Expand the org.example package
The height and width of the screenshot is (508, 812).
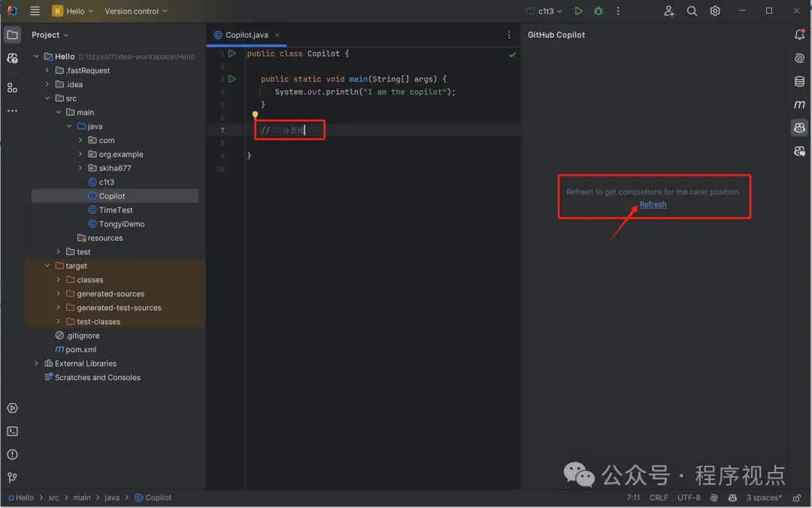(x=80, y=154)
